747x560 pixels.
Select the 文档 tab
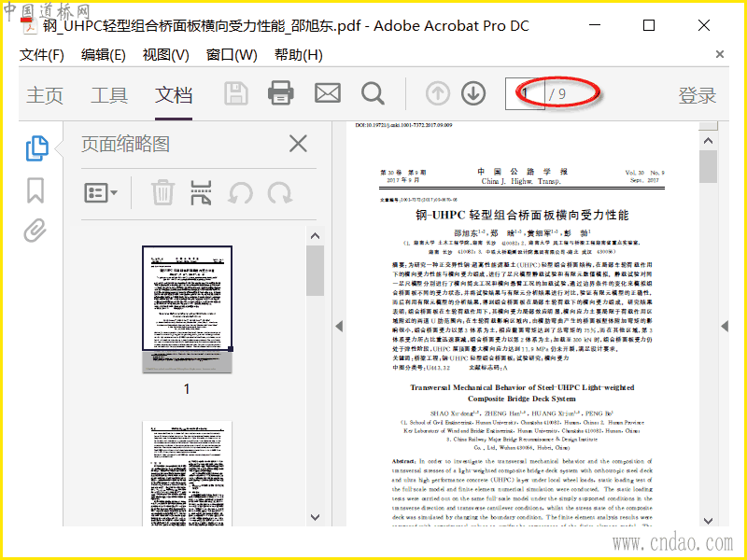[x=174, y=95]
